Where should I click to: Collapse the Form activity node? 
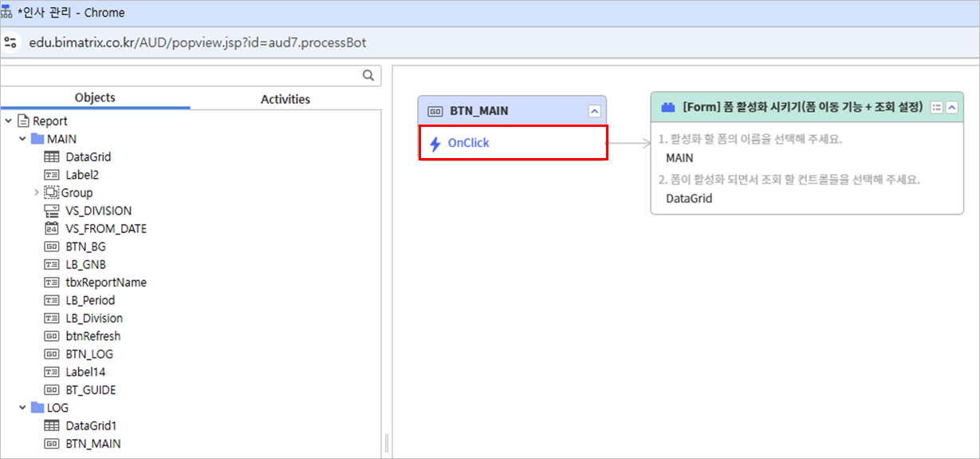[x=952, y=108]
